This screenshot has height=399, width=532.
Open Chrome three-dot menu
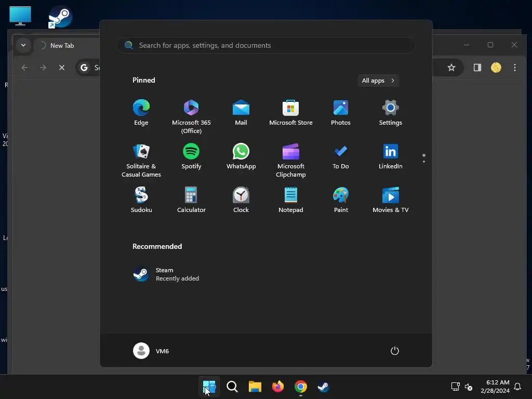[x=515, y=68]
